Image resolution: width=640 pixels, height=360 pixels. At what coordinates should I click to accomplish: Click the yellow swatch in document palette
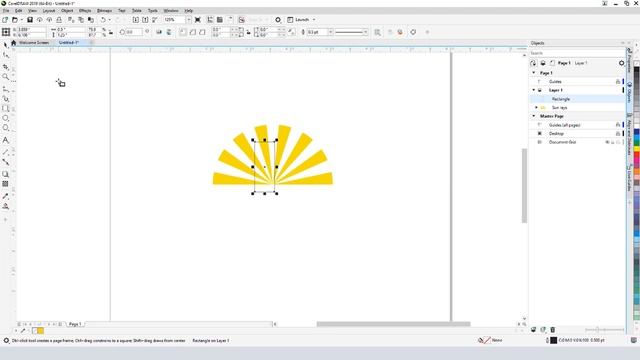(40, 331)
